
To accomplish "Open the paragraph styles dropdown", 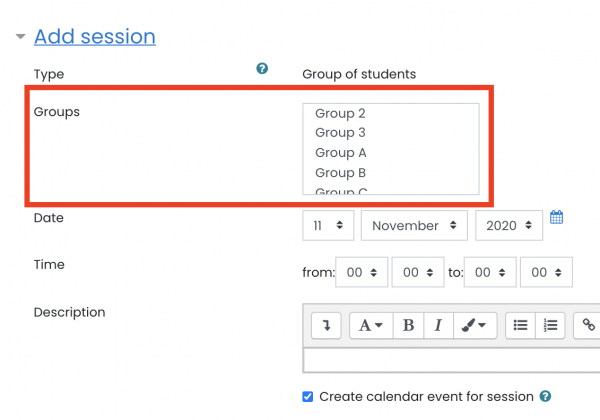I will [x=371, y=326].
